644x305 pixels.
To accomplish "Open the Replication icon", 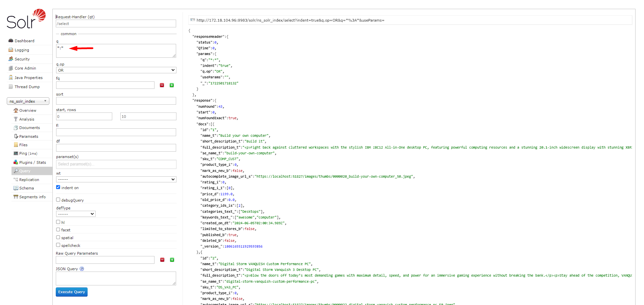I will point(16,180).
